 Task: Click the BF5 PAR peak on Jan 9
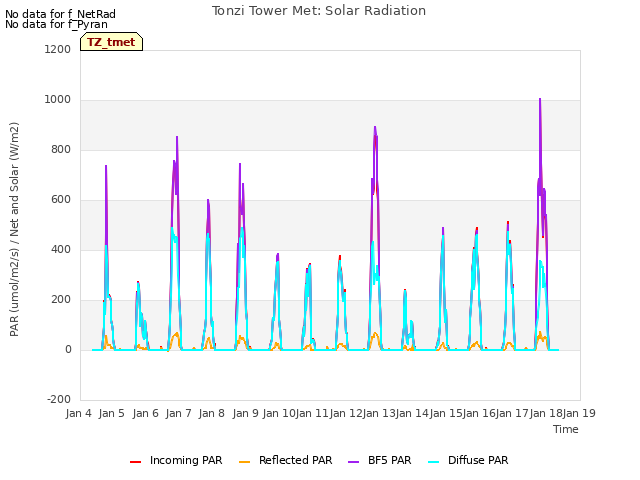click(x=240, y=164)
